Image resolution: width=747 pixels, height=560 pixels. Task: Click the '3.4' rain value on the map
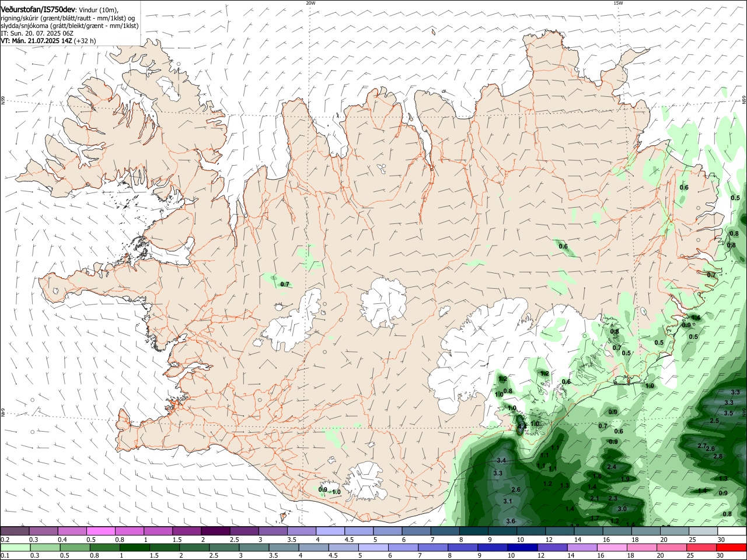501,461
